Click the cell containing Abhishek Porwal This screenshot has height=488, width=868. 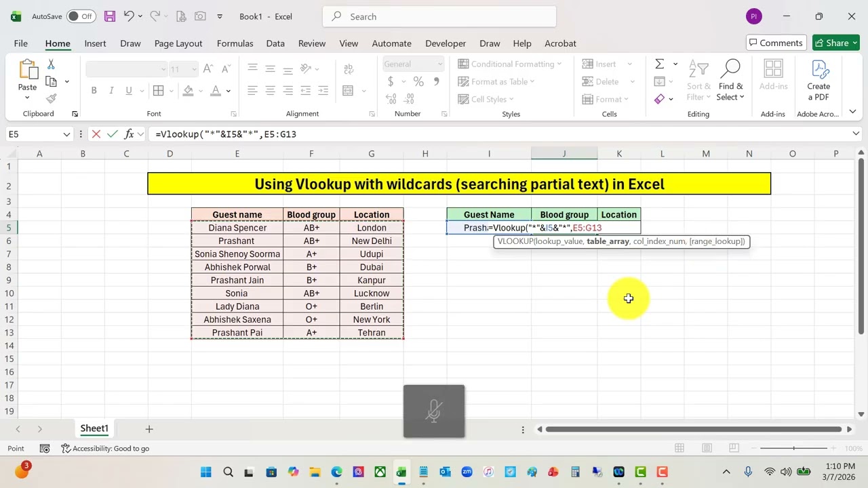coord(237,267)
